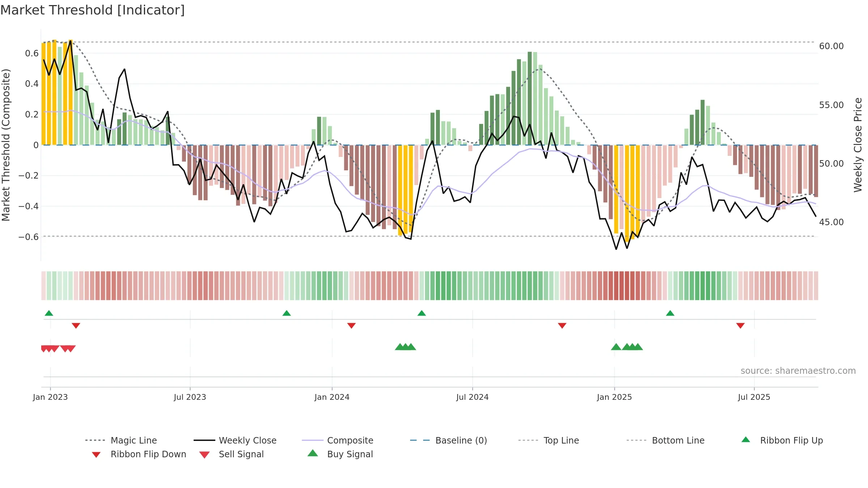This screenshot has width=868, height=488.
Task: Click the green triangle icon in Ribbon Flip Up legend
Action: point(746,440)
